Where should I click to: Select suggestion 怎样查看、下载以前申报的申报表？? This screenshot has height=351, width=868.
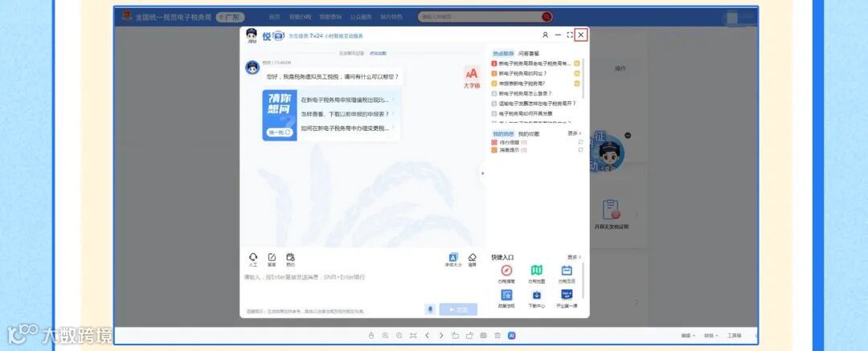tap(346, 113)
